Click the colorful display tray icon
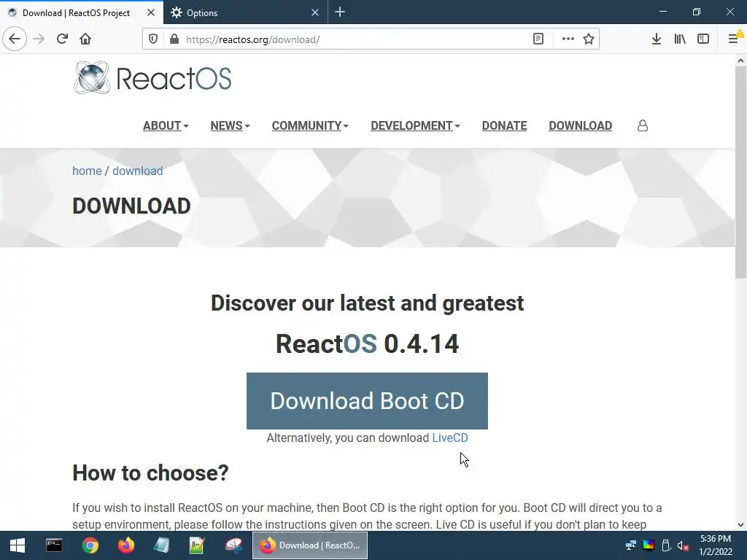Screen dimensions: 747x560 click(x=649, y=545)
